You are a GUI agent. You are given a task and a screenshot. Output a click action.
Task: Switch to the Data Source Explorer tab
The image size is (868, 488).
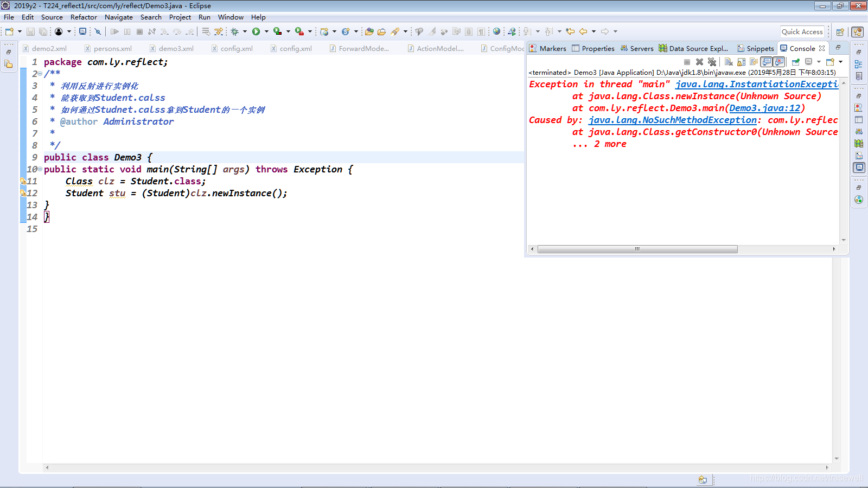point(693,48)
